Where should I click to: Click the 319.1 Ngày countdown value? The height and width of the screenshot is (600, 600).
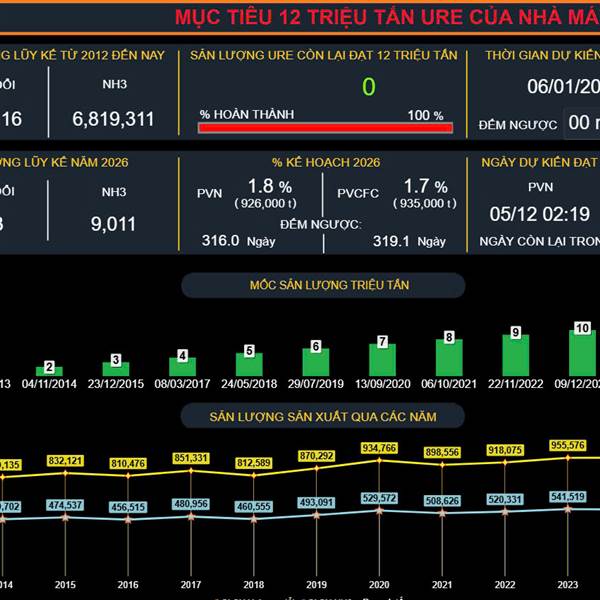409,241
